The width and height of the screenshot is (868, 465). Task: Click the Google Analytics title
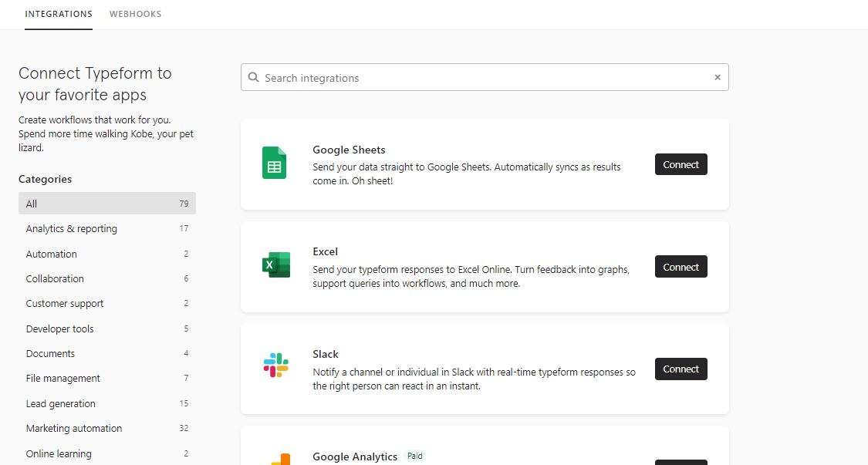[355, 457]
